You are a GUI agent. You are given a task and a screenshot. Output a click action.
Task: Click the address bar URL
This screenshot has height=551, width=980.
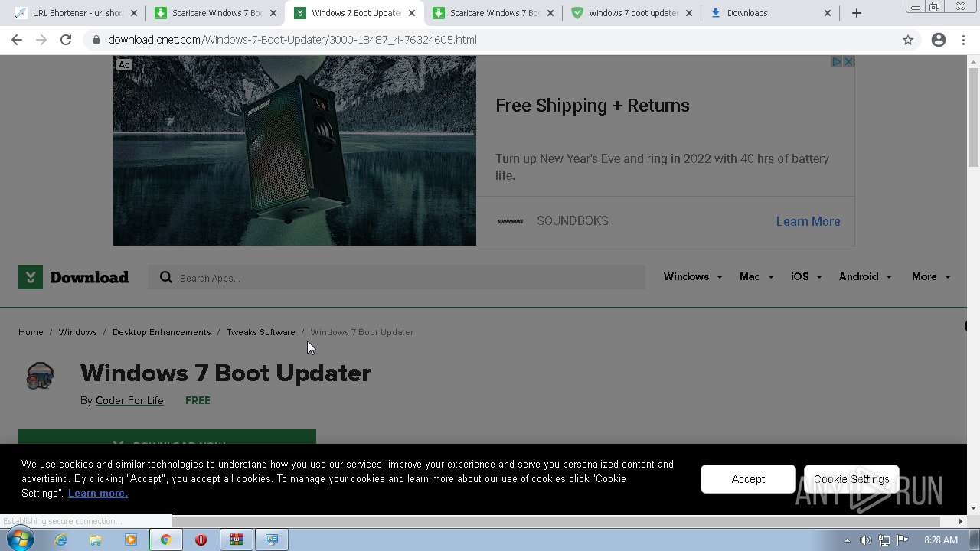pos(292,40)
